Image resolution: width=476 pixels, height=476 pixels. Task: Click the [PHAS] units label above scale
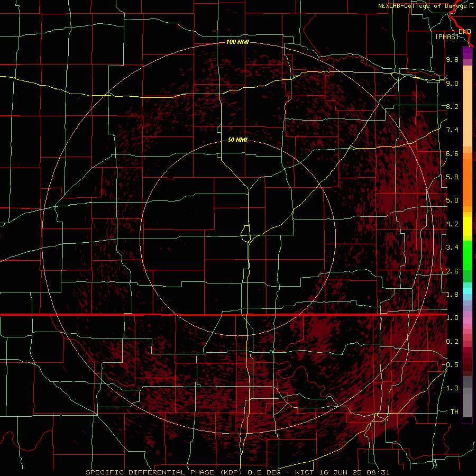pyautogui.click(x=447, y=36)
